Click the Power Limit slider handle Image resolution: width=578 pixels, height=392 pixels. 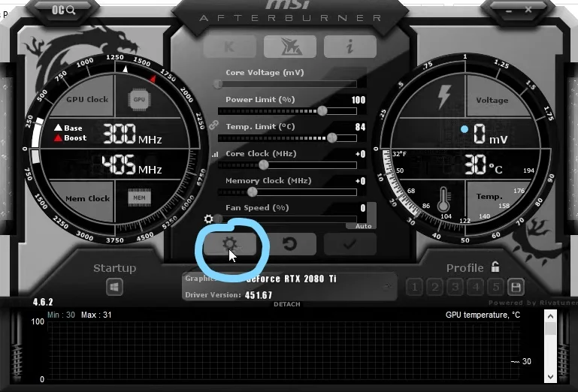[322, 110]
